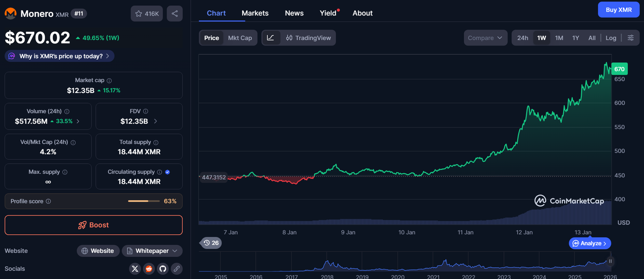Add Monero to watchlist via star
This screenshot has width=644, height=279.
point(147,14)
